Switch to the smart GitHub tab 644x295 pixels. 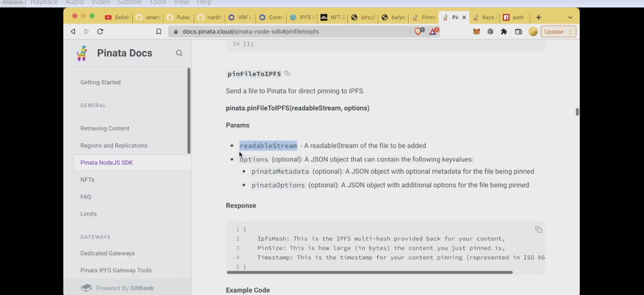pos(148,17)
